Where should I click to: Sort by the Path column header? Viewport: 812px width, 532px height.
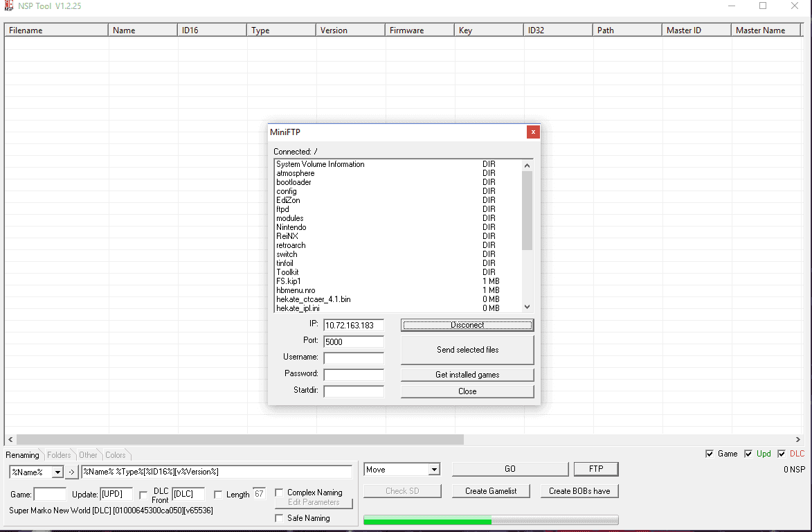tap(627, 30)
